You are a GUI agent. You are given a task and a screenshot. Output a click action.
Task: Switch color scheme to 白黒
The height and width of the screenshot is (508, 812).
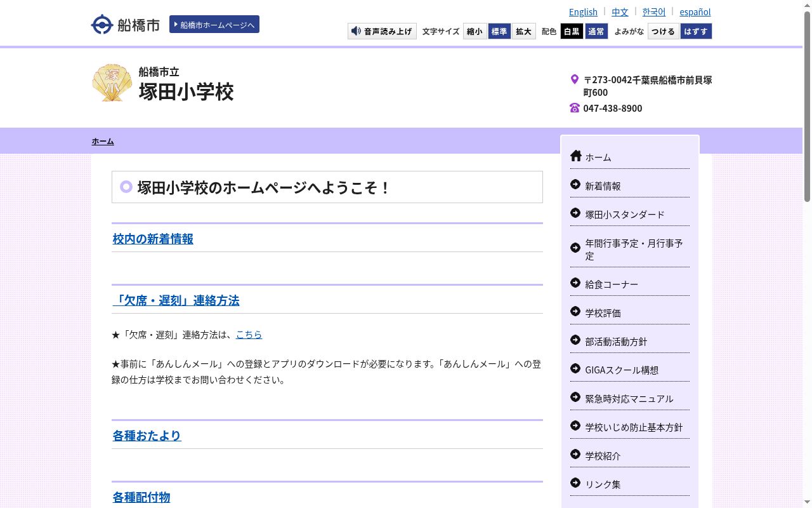572,31
